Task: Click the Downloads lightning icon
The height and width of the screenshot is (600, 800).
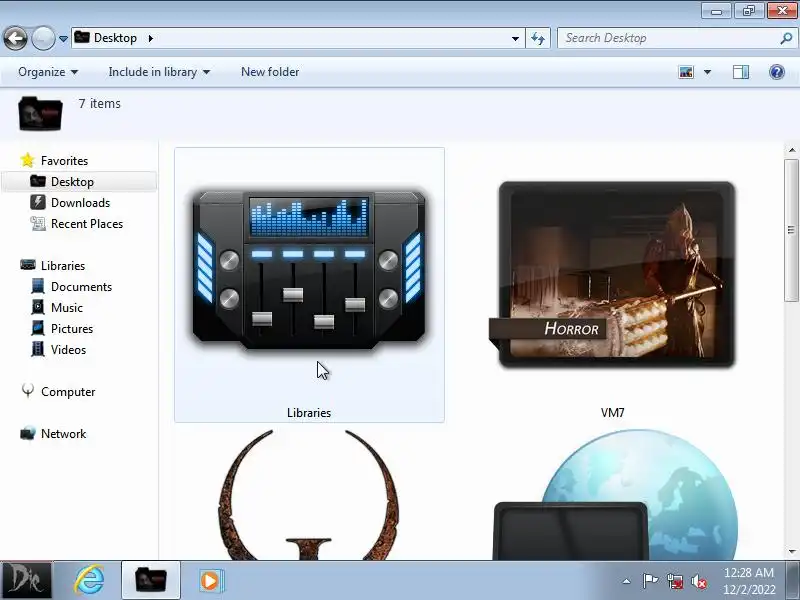Action: [x=38, y=203]
